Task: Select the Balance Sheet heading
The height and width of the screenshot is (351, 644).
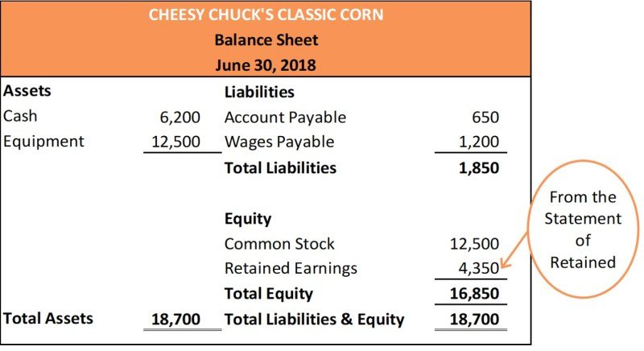Action: click(266, 39)
